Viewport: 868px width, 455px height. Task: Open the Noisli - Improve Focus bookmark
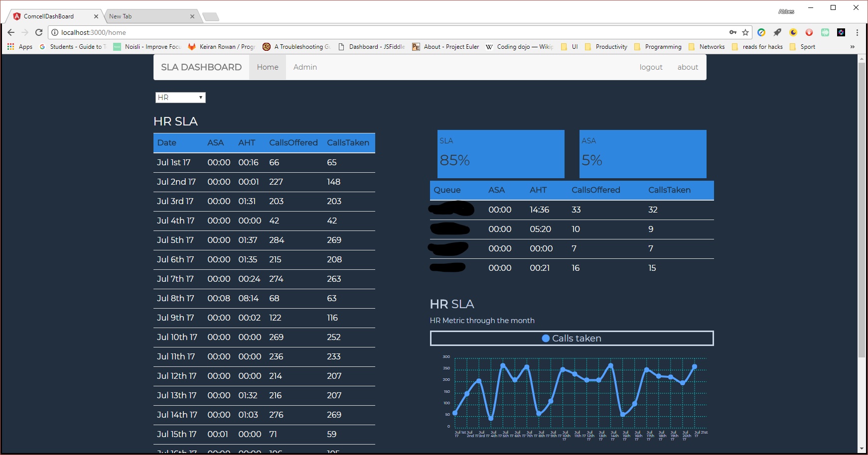pyautogui.click(x=147, y=47)
